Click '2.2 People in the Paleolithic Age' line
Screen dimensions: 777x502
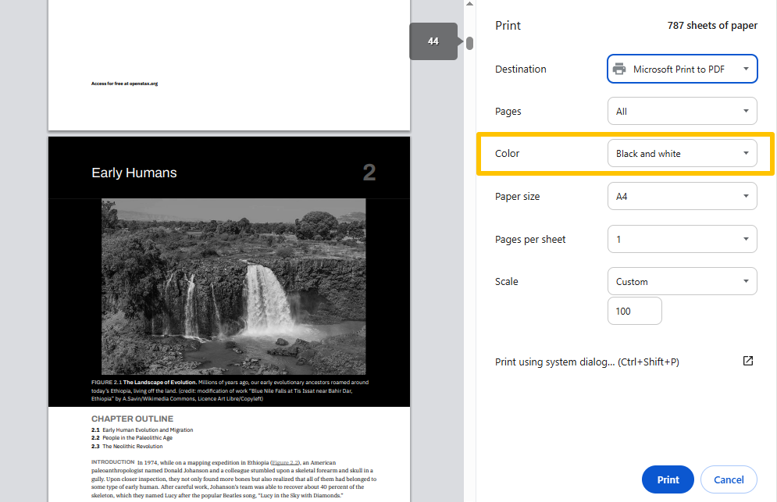tap(132, 438)
